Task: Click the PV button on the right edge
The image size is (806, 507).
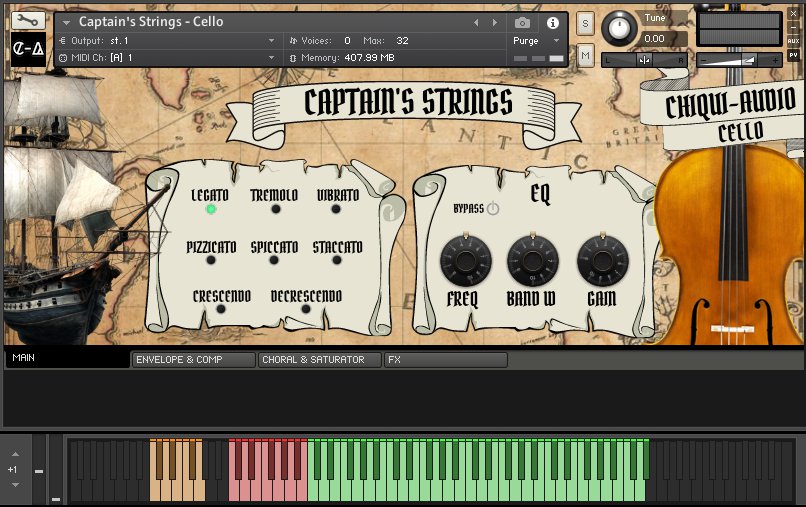Action: [x=793, y=56]
